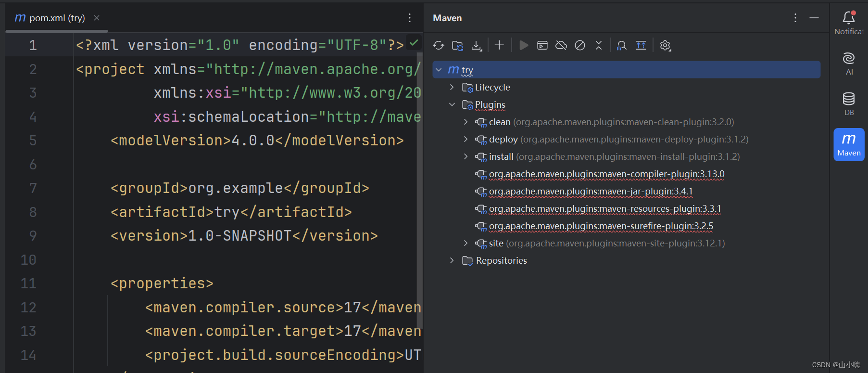
Task: Open editor tab options menu
Action: coord(410,18)
